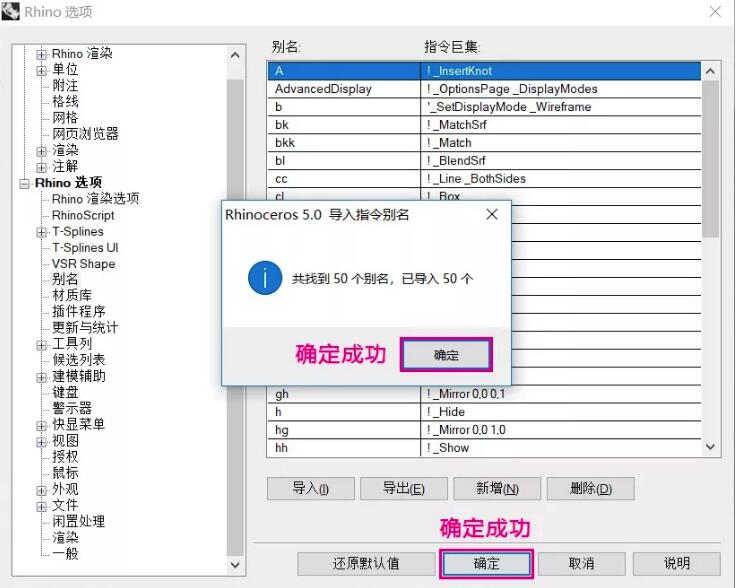Click the !_MatchSrf macro cell
Viewport: 736px width, 588px height.
(561, 125)
